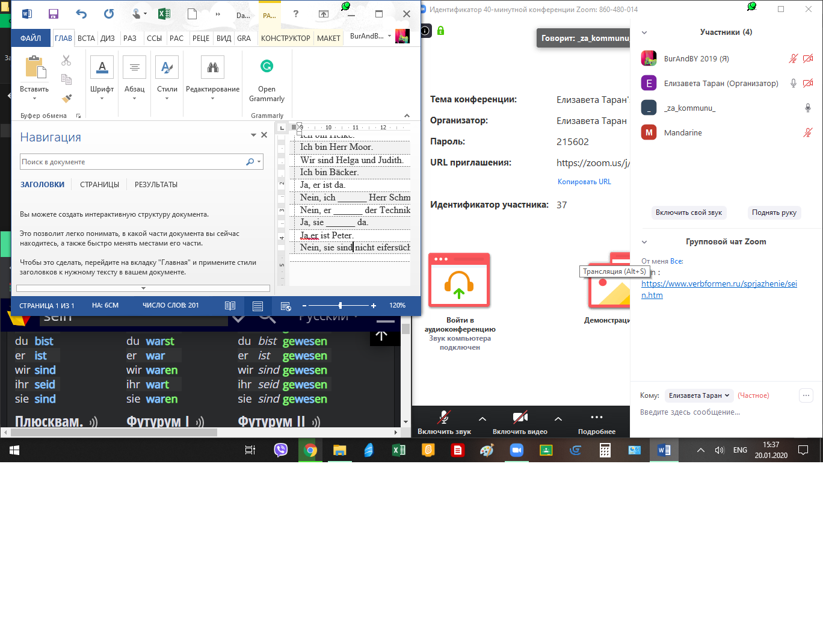
Task: Open ribbon display options in Word
Action: (324, 14)
